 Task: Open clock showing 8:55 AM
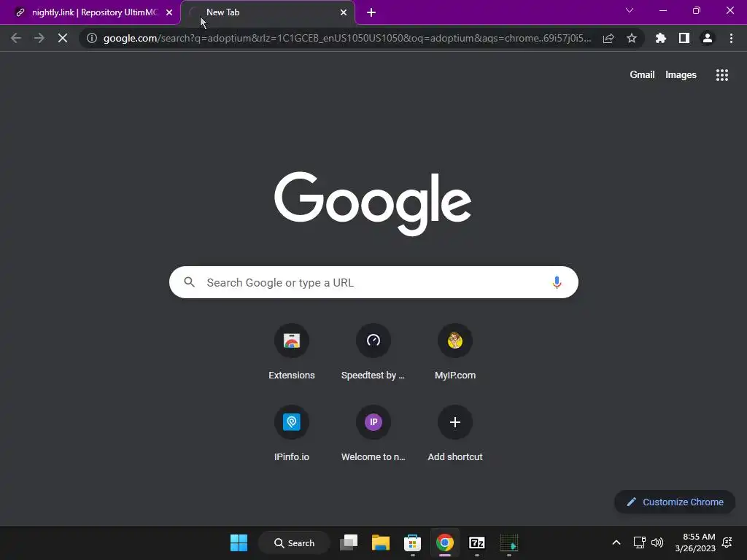click(x=695, y=542)
